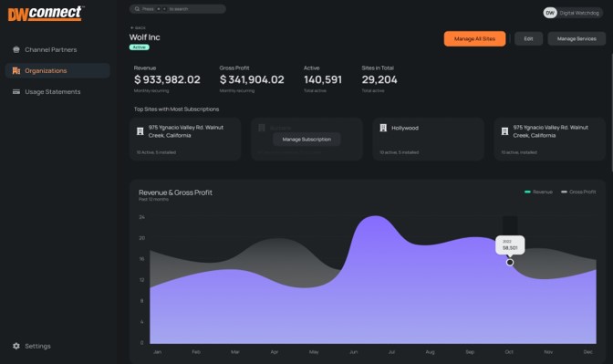Click the 29,204 sites total value
This screenshot has height=364, width=613.
pyautogui.click(x=379, y=79)
